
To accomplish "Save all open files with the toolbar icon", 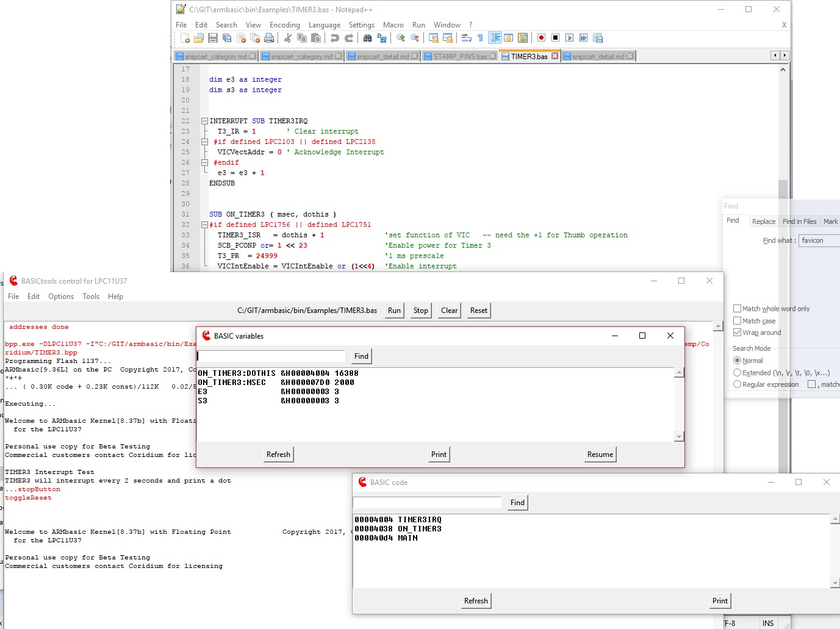I will point(226,38).
